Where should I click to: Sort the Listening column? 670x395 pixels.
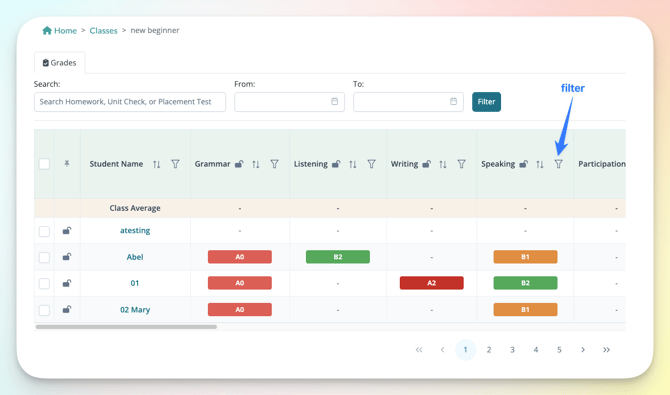point(353,164)
